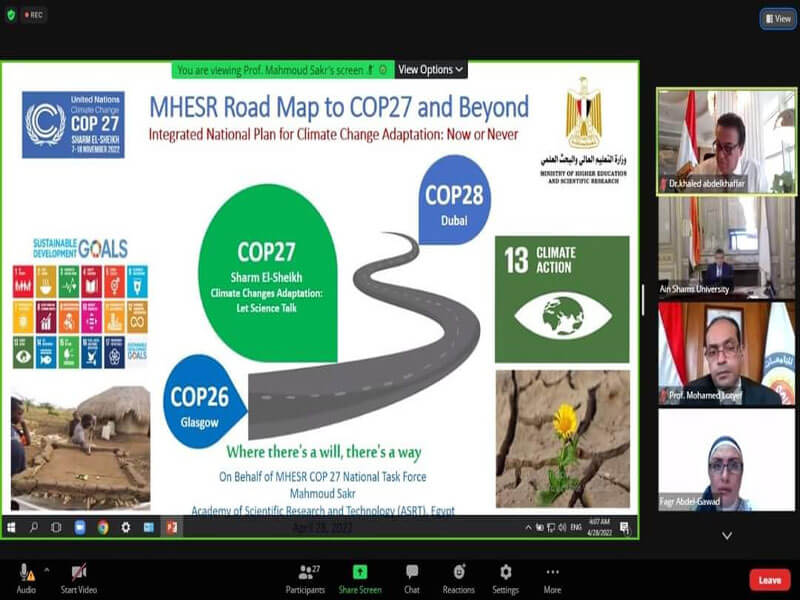
Task: Click the green Share Screen icon
Action: (x=360, y=573)
